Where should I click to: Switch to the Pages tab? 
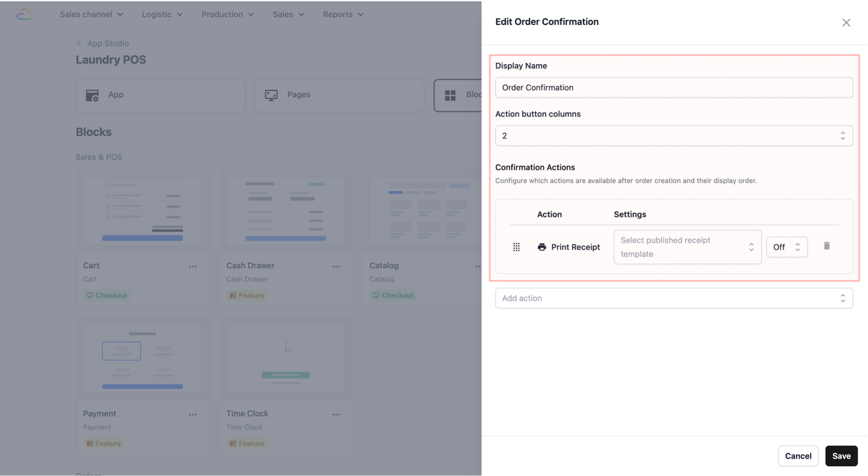point(339,96)
